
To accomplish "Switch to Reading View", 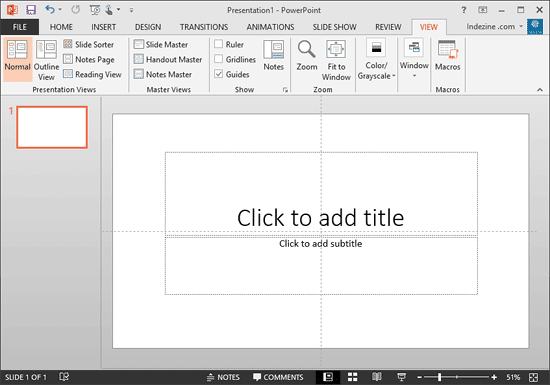I will pos(92,74).
